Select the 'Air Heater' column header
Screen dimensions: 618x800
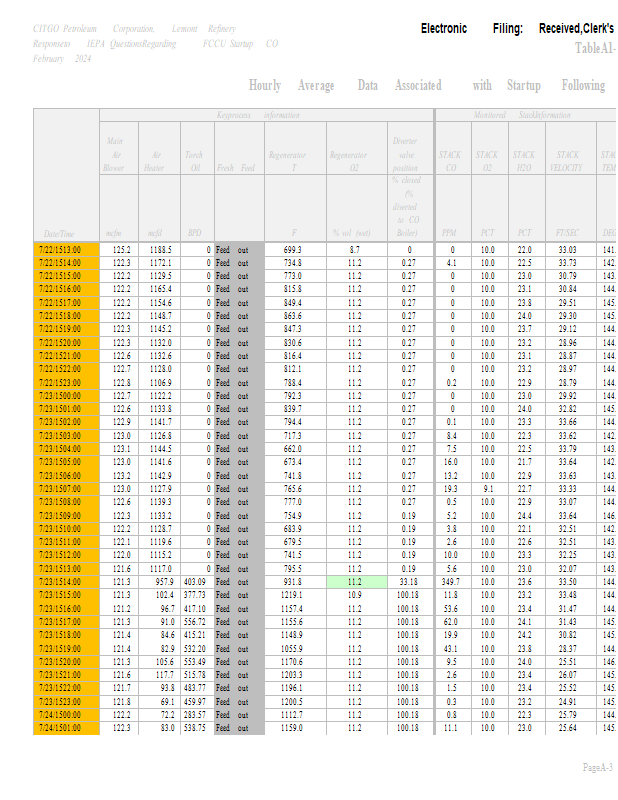coord(155,161)
